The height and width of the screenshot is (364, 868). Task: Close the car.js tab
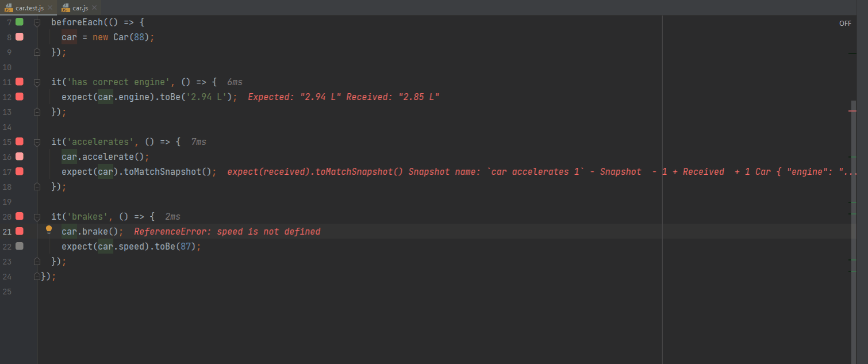pyautogui.click(x=94, y=7)
